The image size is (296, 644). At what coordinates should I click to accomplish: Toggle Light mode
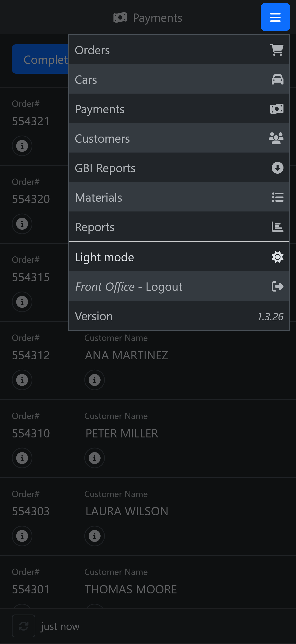(179, 257)
